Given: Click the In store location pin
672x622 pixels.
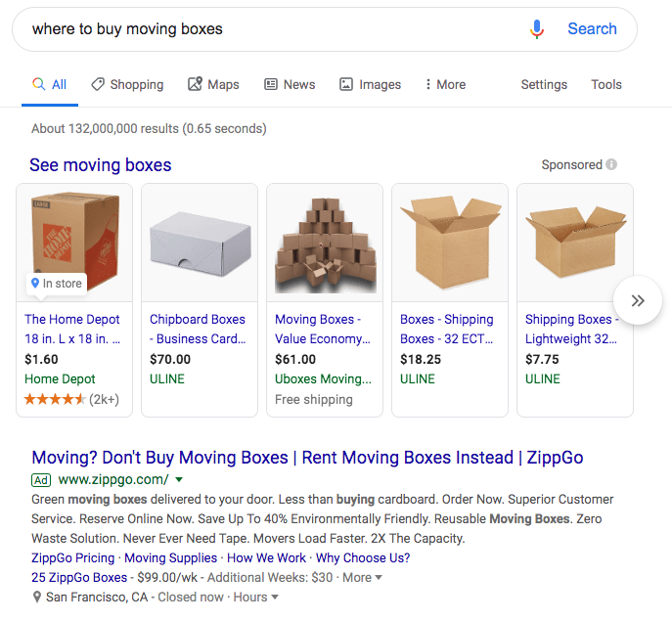Looking at the screenshot, I should (x=35, y=284).
